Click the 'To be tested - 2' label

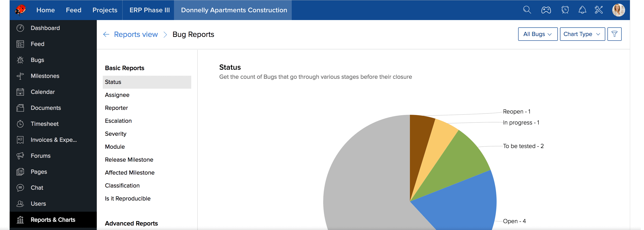pos(523,146)
